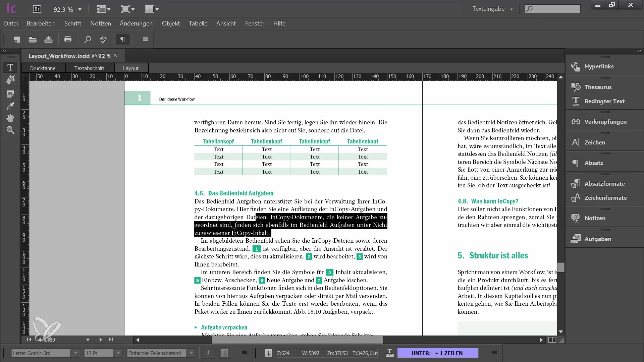The image size is (644, 362).
Task: Open the Bearbeiten menu
Action: [x=41, y=23]
